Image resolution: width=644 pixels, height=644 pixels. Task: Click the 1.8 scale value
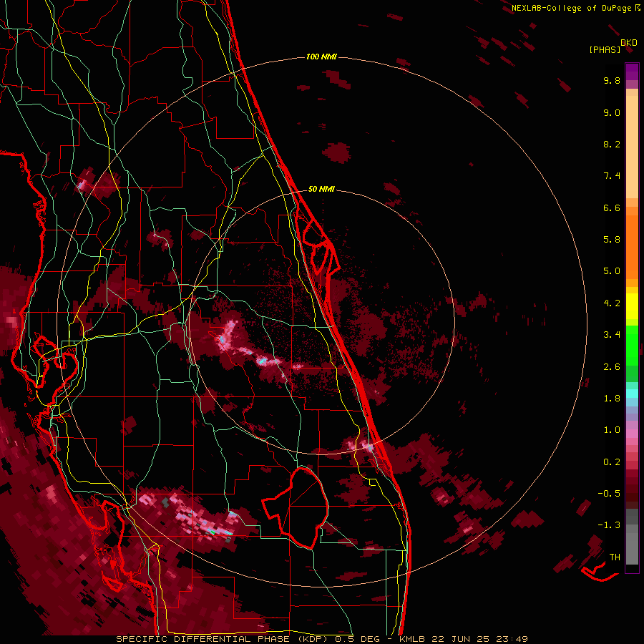tap(612, 399)
